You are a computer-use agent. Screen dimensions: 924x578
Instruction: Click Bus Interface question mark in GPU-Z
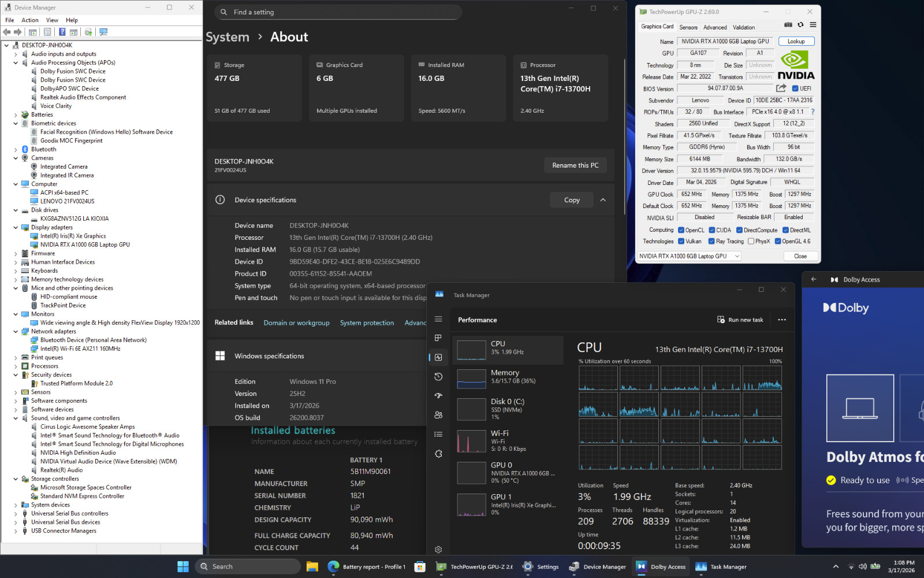[813, 112]
